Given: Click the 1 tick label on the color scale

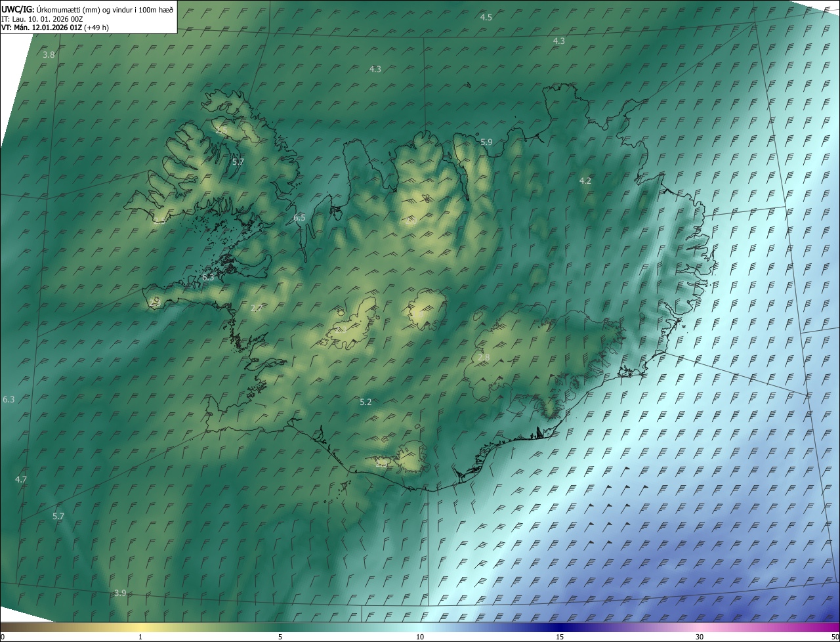Looking at the screenshot, I should point(140,637).
